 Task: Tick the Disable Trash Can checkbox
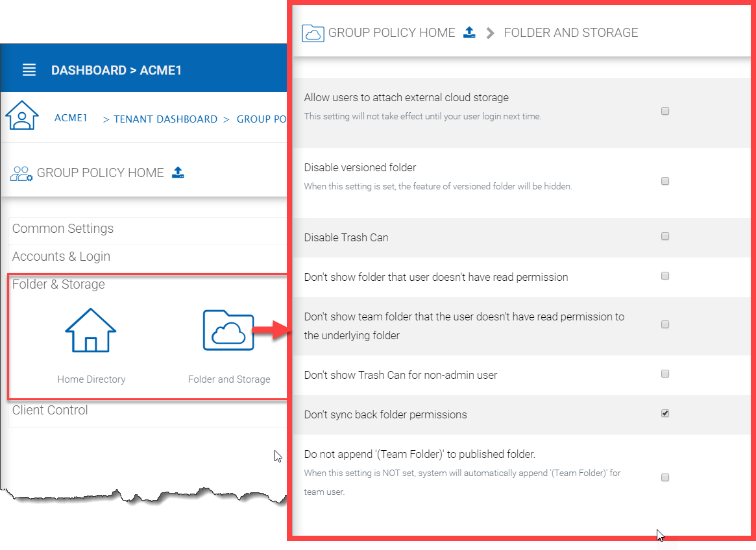click(665, 236)
